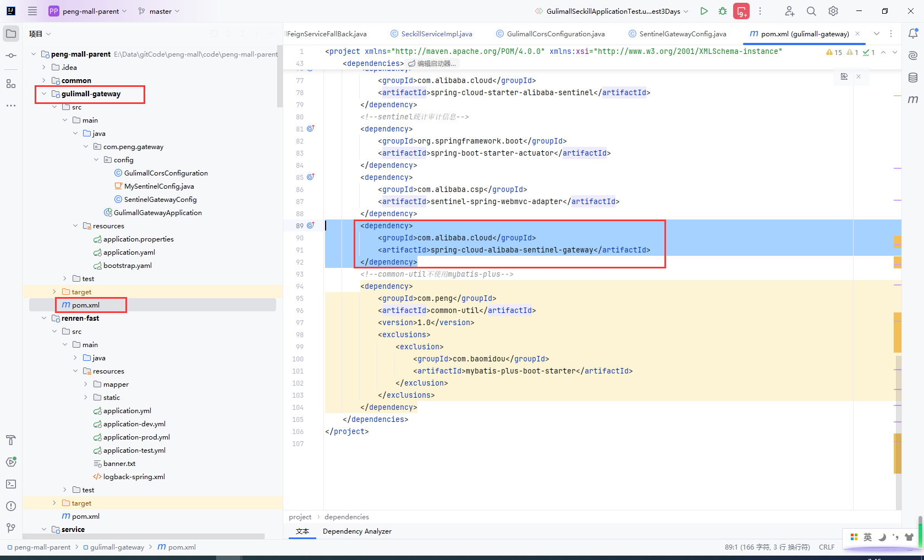Open the main hamburger menu

pyautogui.click(x=32, y=11)
